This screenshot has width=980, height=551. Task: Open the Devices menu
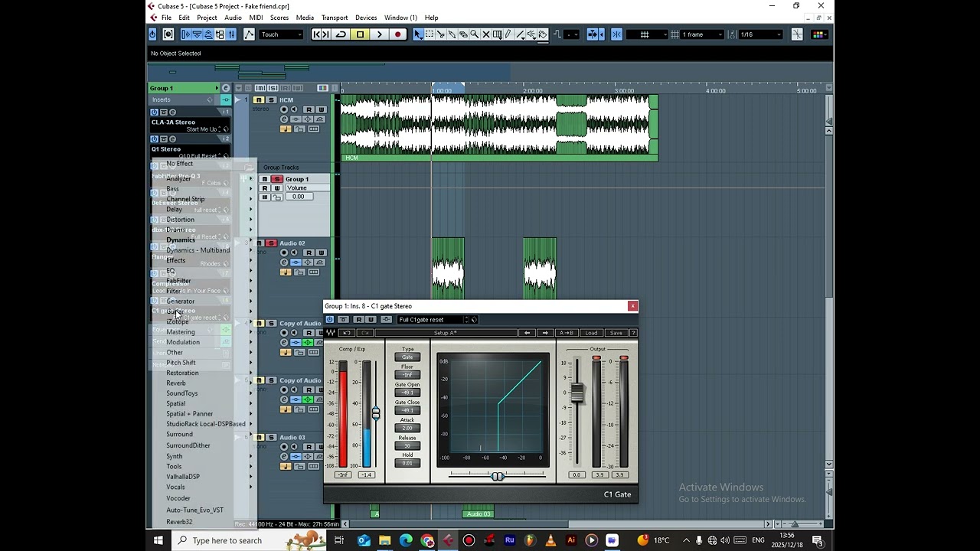pyautogui.click(x=366, y=18)
